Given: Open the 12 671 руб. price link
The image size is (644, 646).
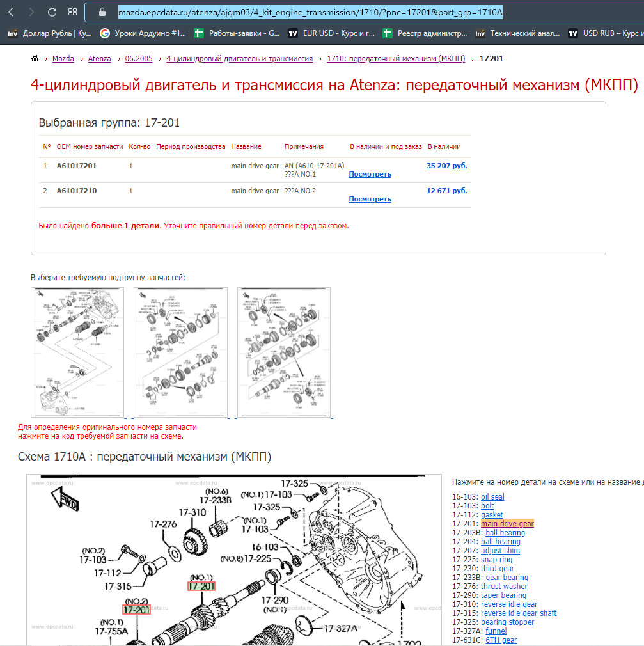Looking at the screenshot, I should pyautogui.click(x=446, y=191).
